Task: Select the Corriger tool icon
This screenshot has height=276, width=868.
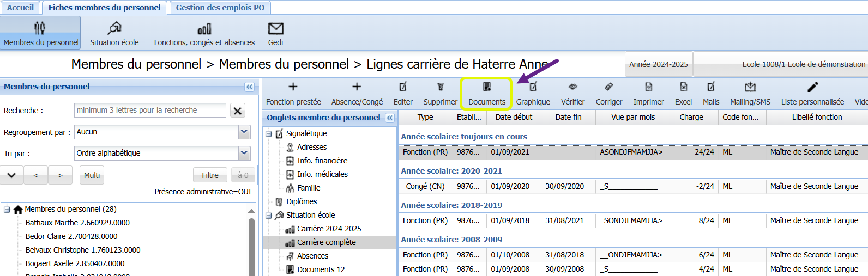Action: [608, 87]
